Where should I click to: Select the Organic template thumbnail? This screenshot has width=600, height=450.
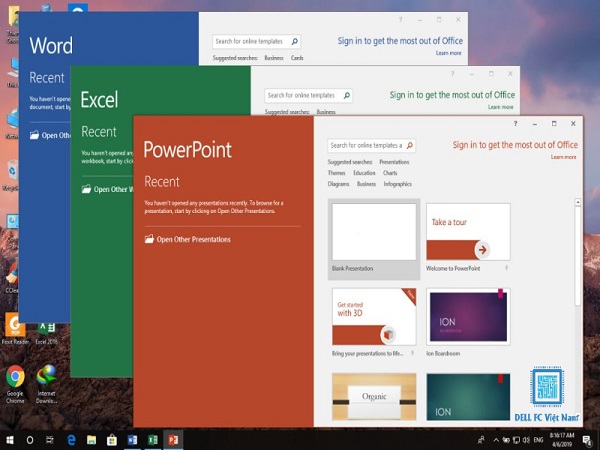pos(374,397)
